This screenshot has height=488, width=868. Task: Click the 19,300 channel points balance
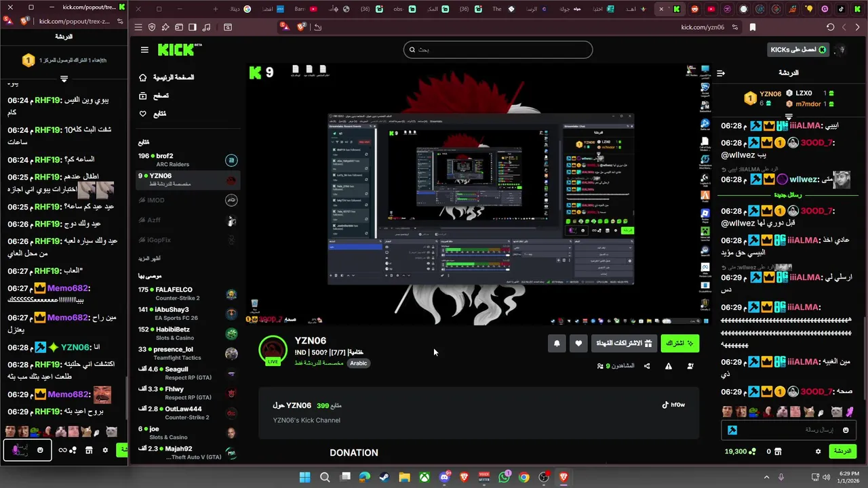741,451
